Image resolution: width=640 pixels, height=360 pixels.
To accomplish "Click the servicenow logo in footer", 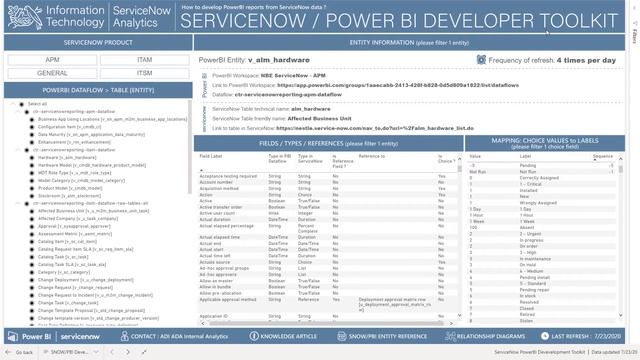I will point(80,337).
